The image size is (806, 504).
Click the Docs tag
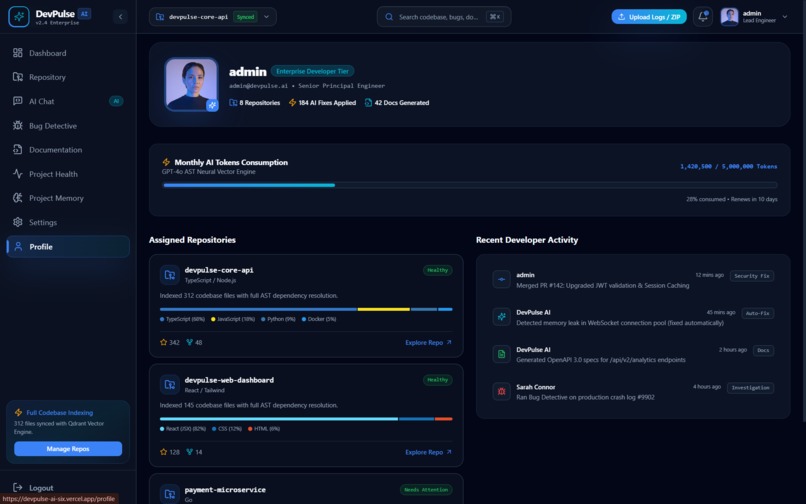coord(763,350)
